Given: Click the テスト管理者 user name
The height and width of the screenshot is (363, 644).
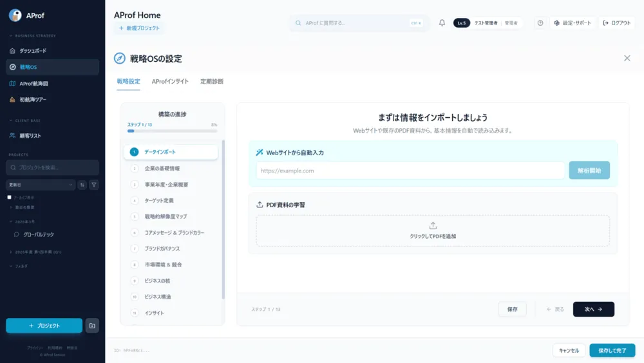Looking at the screenshot, I should pos(486,23).
